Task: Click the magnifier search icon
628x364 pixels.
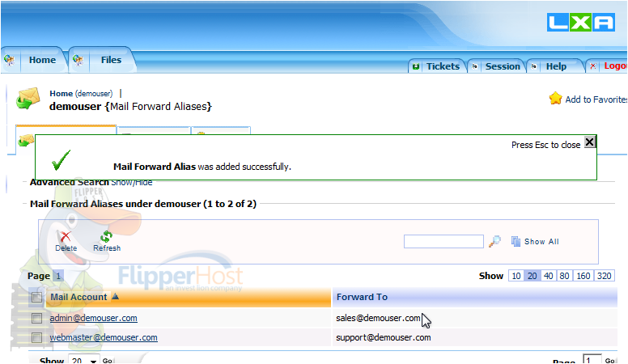Action: 495,242
